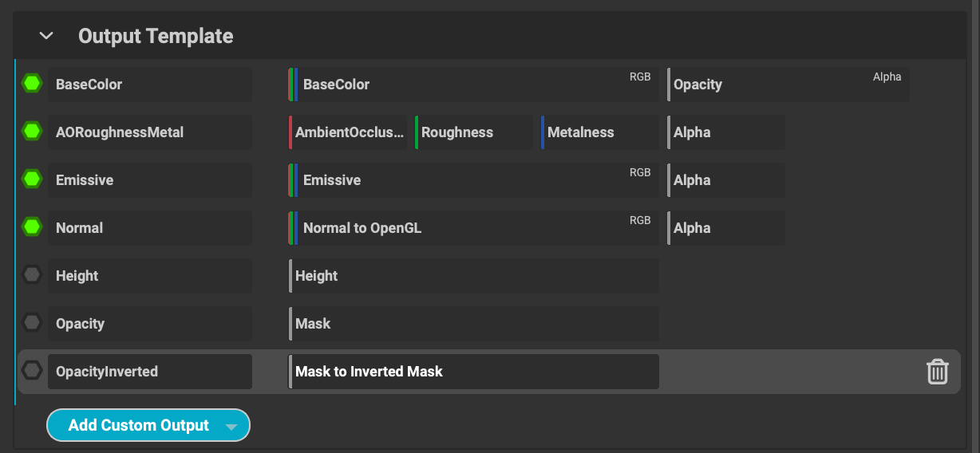Select the AmbientOcclusion red channel slot

pyautogui.click(x=348, y=132)
